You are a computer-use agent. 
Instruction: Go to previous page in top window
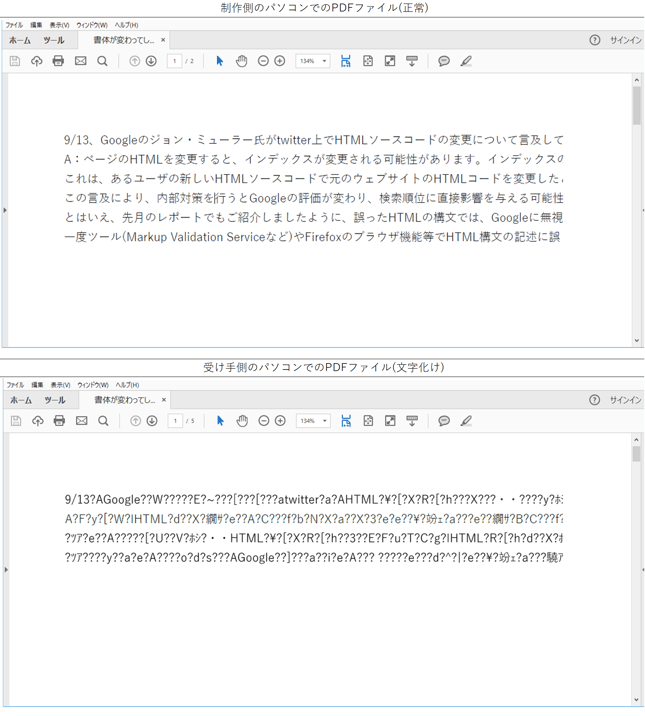point(134,61)
